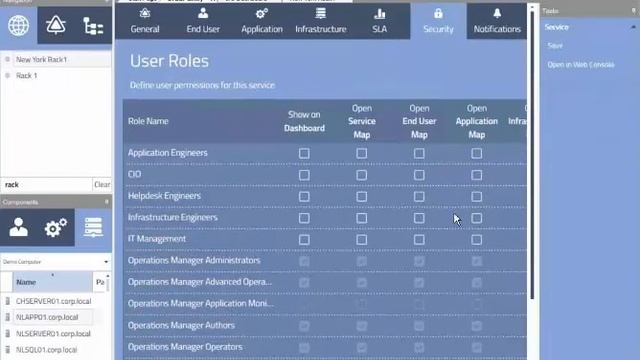The height and width of the screenshot is (360, 640).
Task: Switch to the End User tab
Action: [203, 21]
